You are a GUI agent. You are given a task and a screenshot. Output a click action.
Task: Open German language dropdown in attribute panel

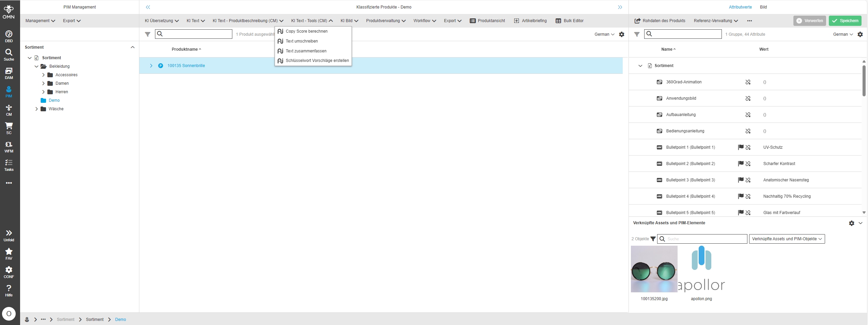click(x=843, y=34)
